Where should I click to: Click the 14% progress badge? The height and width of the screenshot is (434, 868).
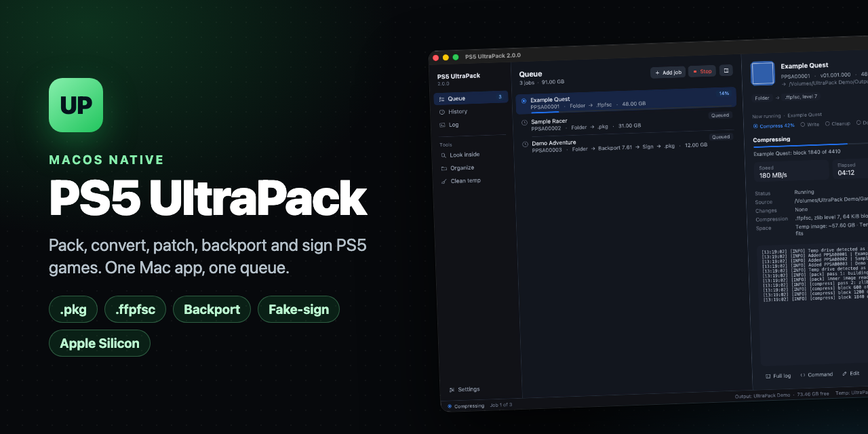click(724, 93)
